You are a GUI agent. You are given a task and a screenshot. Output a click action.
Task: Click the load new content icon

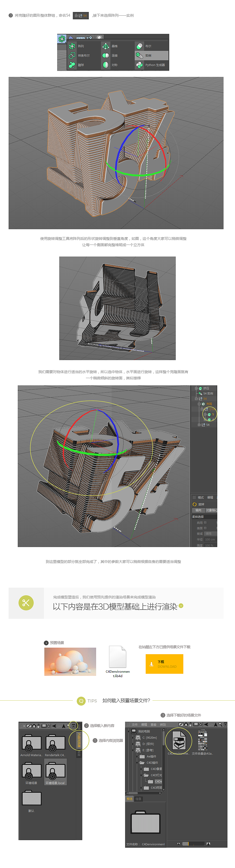click(73, 726)
